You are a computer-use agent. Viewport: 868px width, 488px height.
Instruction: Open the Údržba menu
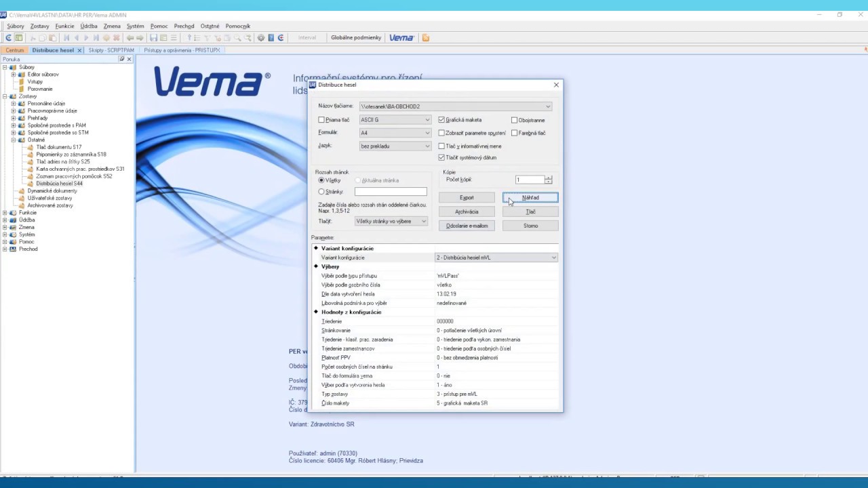point(89,26)
